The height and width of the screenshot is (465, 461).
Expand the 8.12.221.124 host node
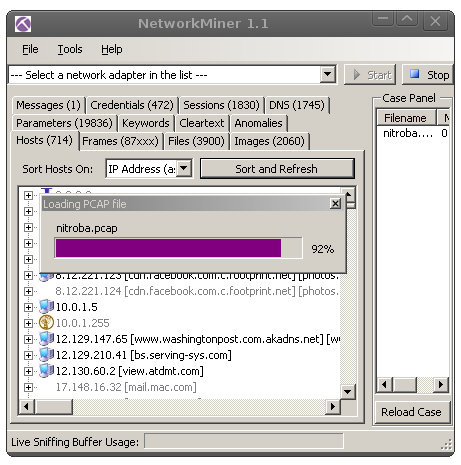click(x=29, y=291)
